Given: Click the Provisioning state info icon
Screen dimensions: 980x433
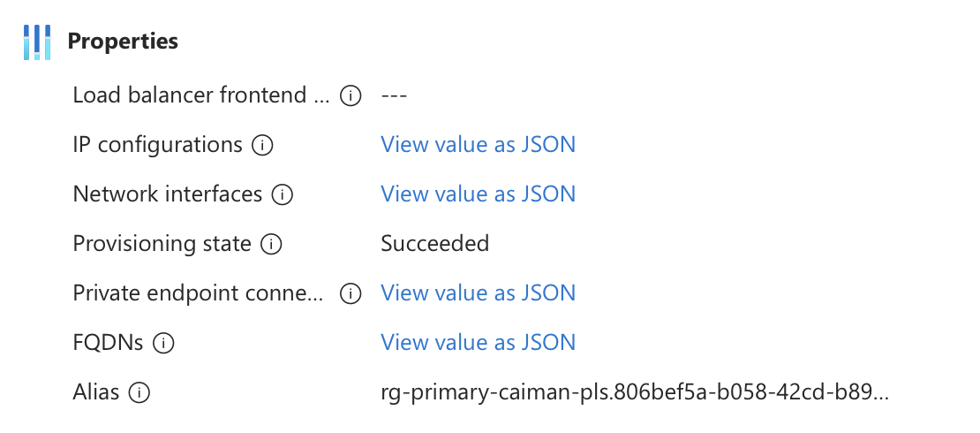Looking at the screenshot, I should (x=271, y=244).
